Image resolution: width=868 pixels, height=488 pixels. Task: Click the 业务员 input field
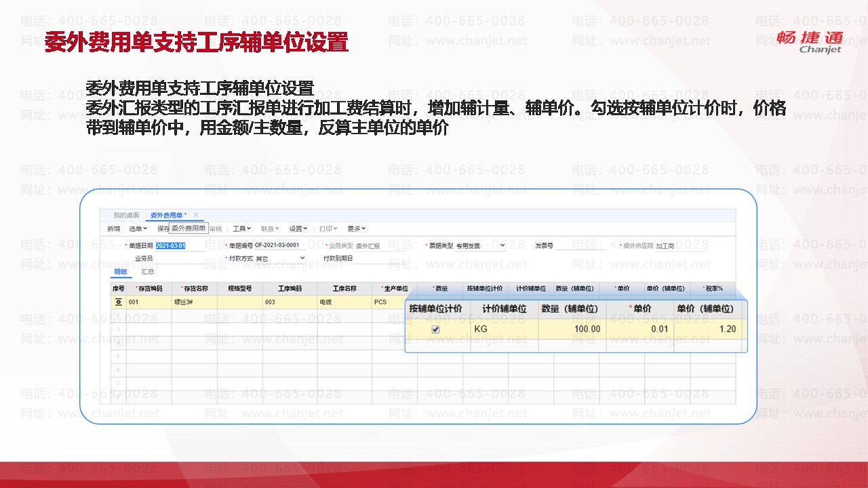(x=180, y=259)
